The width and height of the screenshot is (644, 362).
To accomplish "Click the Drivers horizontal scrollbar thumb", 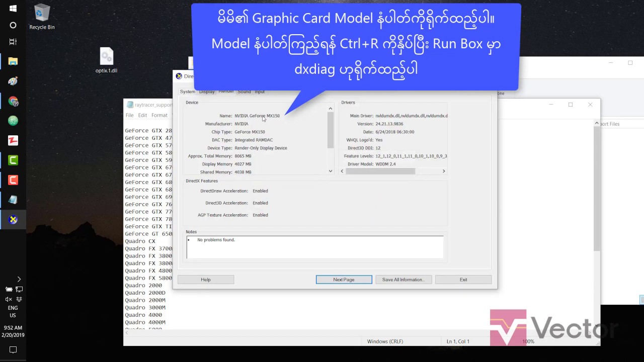I will pos(380,171).
